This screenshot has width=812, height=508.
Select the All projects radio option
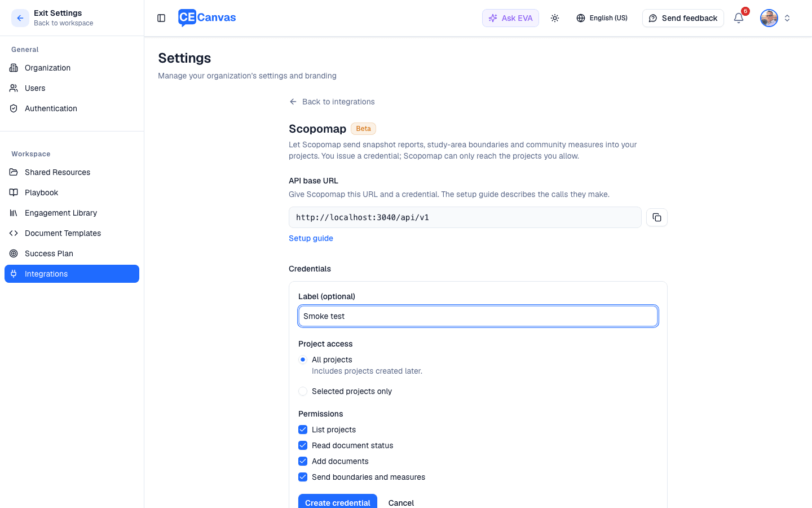pos(303,360)
